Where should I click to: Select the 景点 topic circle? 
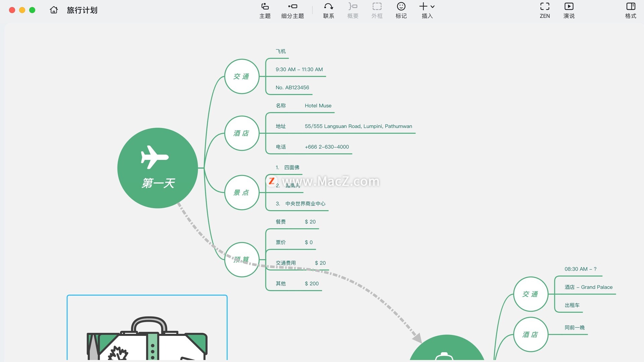[241, 193]
